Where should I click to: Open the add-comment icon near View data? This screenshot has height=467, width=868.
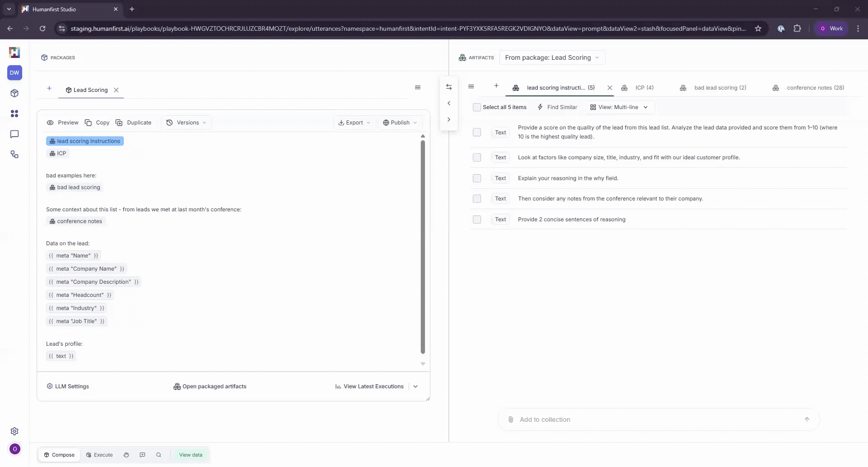coord(142,455)
